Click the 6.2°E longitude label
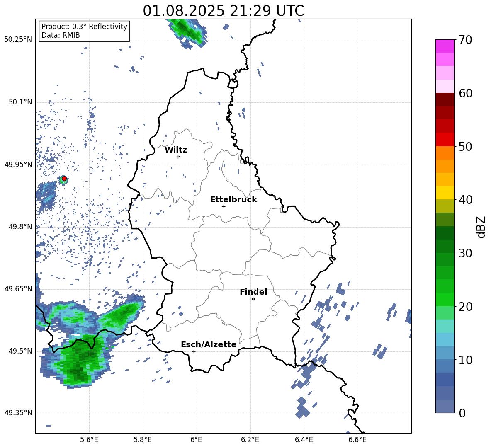 coord(250,440)
